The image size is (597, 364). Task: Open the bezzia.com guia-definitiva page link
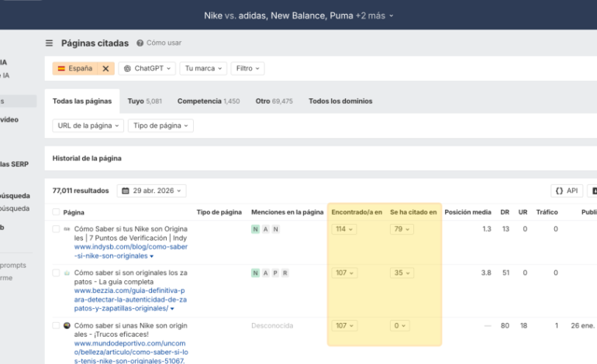point(130,300)
